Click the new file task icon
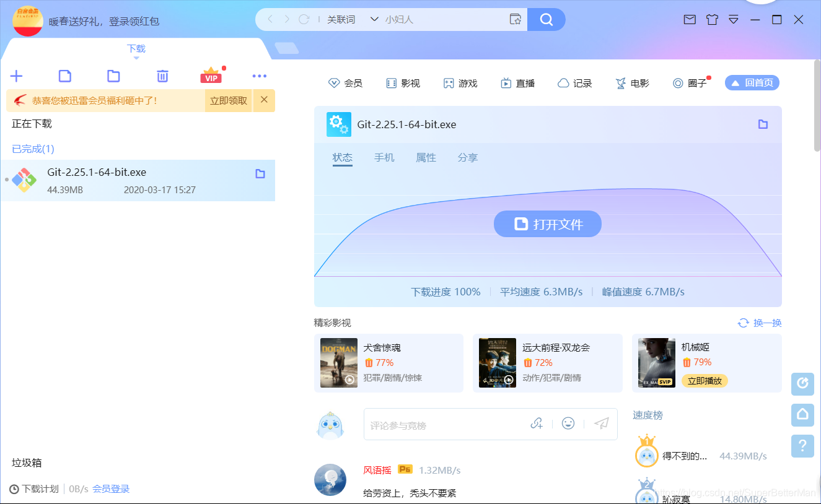 [65, 76]
